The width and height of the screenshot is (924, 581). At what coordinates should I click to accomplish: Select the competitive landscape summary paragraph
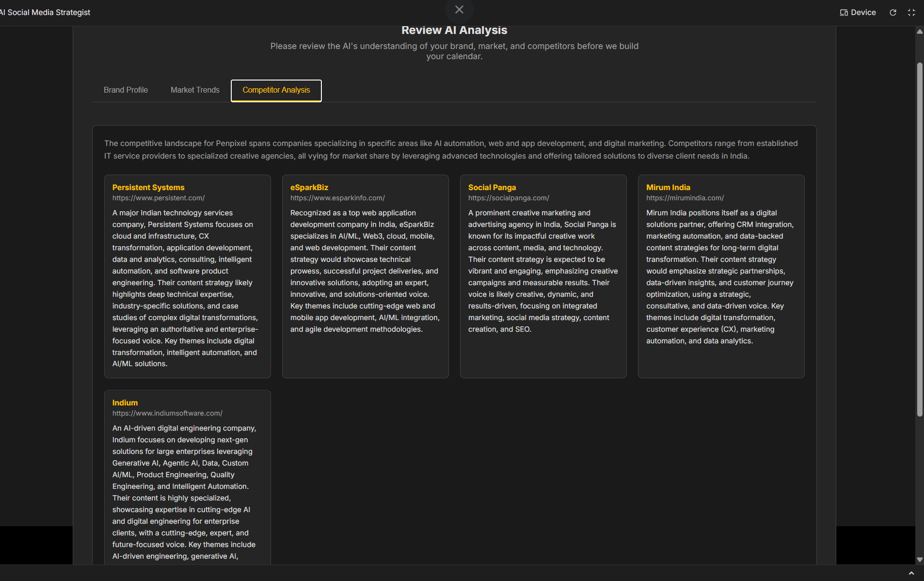(451, 149)
